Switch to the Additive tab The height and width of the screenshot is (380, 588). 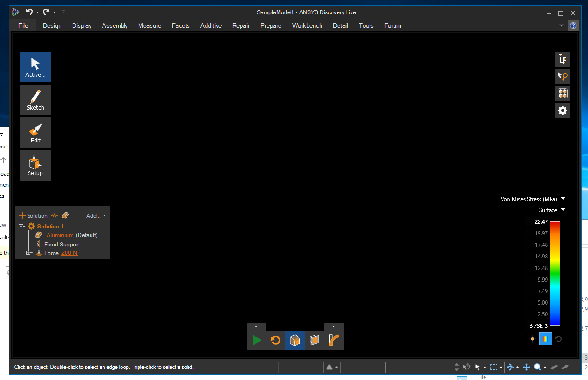tap(211, 25)
